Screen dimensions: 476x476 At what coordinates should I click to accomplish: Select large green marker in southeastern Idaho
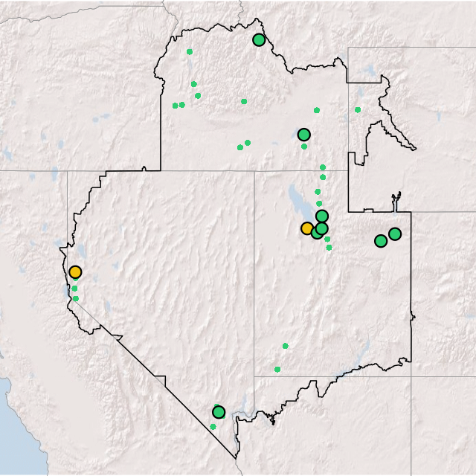click(303, 135)
